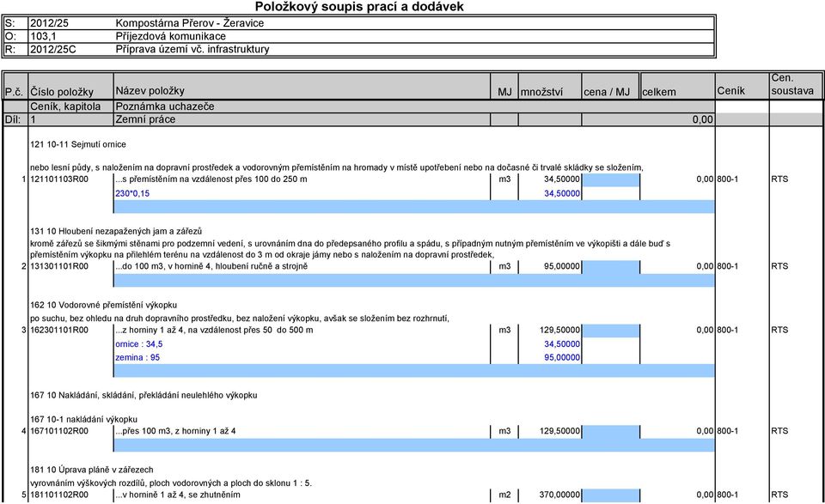Click the breakdown line 'ornice : 34,5'
825x504 pixels.
[x=139, y=344]
